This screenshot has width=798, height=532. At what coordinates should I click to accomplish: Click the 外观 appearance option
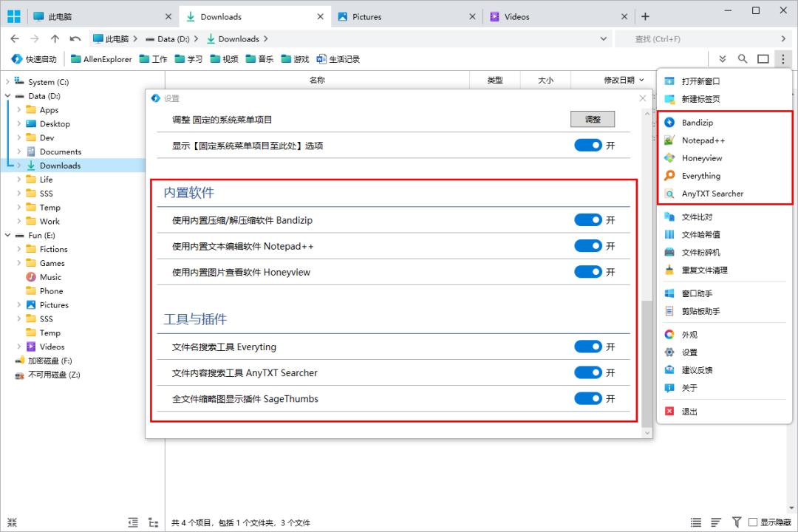(x=689, y=334)
